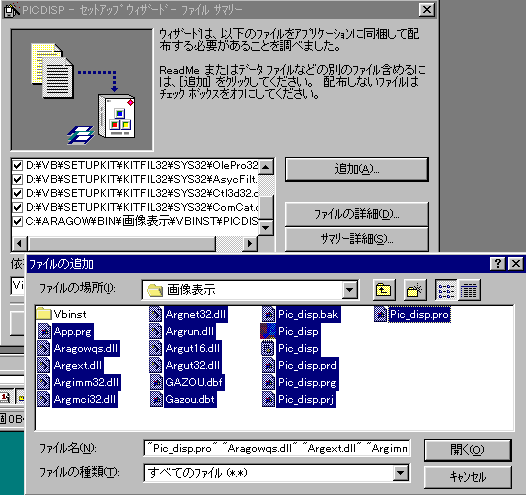Uncheck the PICDIS file entry checkbox
The image size is (526, 495).
coord(17,221)
